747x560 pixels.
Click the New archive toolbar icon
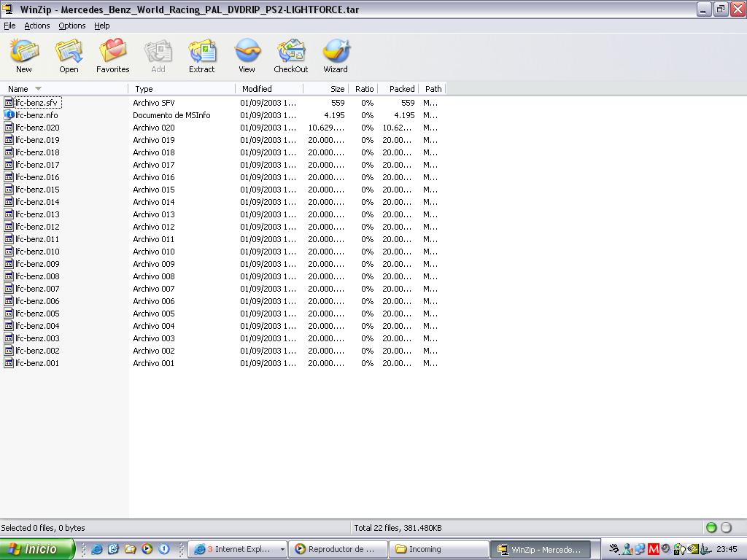click(x=24, y=51)
